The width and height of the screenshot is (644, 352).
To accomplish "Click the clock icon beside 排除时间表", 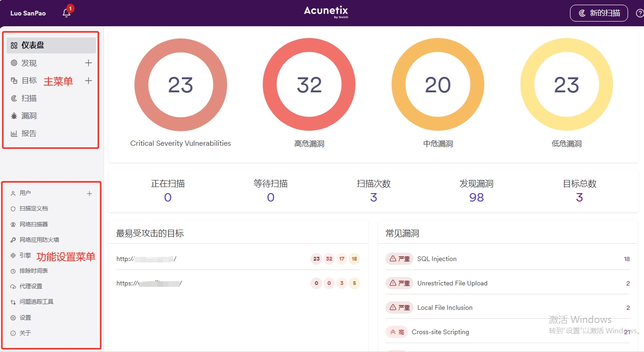I will [x=13, y=271].
